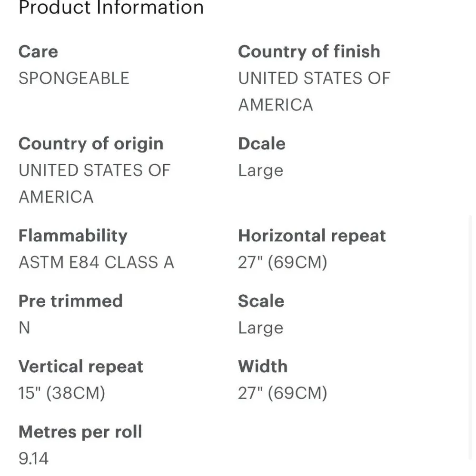Select the Vertical repeat label
Viewport: 476px width, 476px height.
[x=81, y=367]
